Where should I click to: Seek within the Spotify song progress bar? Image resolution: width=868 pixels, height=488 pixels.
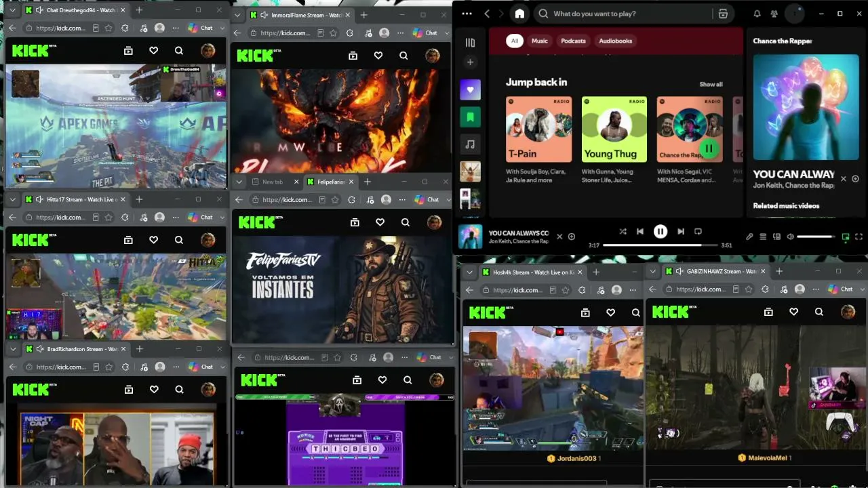660,245
